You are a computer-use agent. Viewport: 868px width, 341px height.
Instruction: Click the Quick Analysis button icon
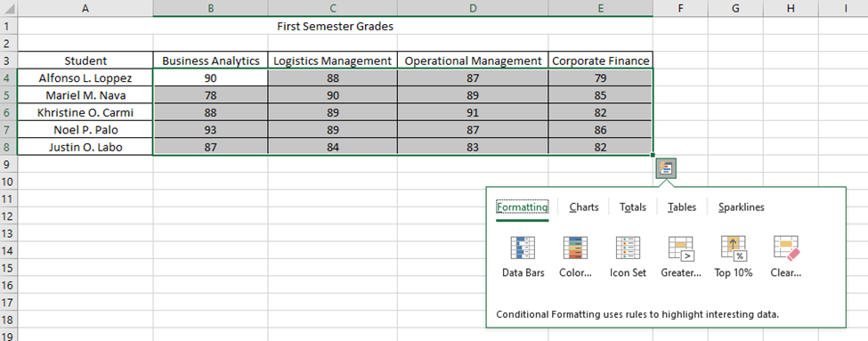666,168
